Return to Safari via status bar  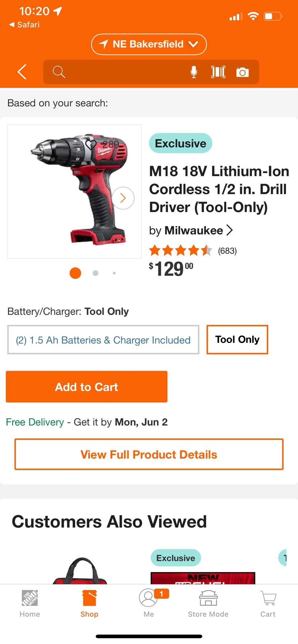[x=24, y=24]
